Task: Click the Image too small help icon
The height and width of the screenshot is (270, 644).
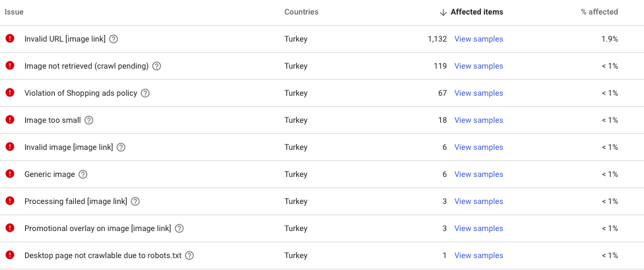Action: 88,120
